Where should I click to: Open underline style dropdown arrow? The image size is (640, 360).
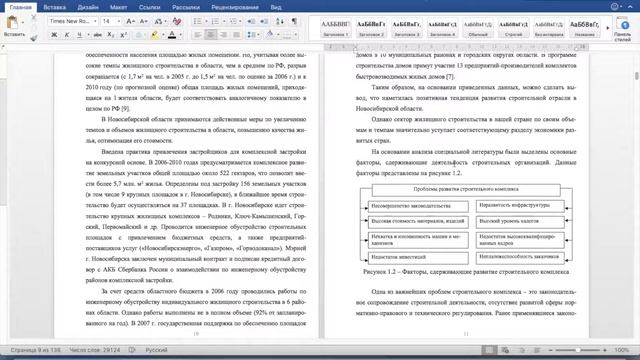(x=88, y=35)
